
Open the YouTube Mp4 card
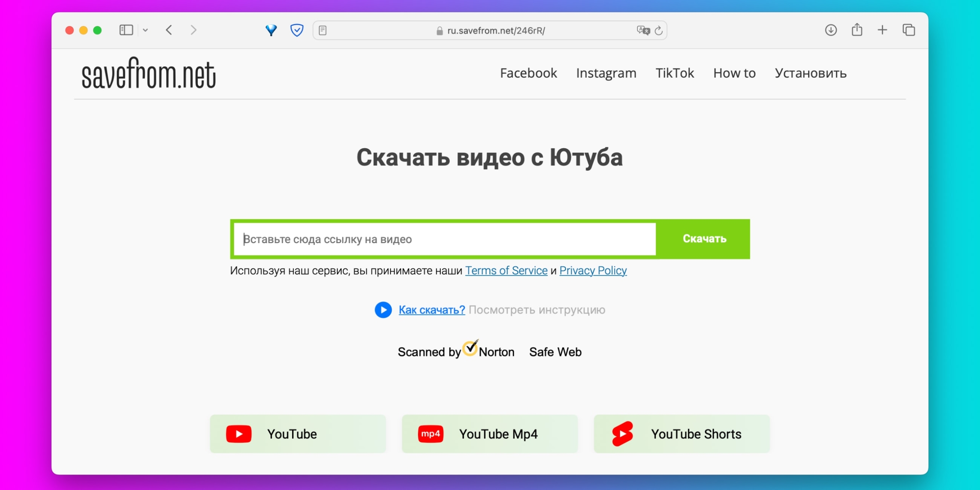[x=490, y=434]
